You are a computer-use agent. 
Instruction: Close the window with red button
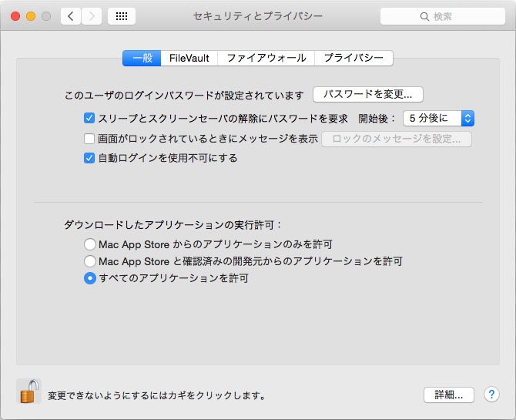[x=15, y=16]
